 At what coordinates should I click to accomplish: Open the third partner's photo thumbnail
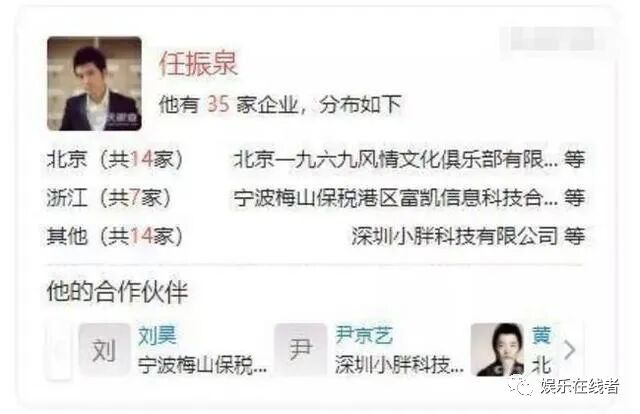(x=497, y=349)
